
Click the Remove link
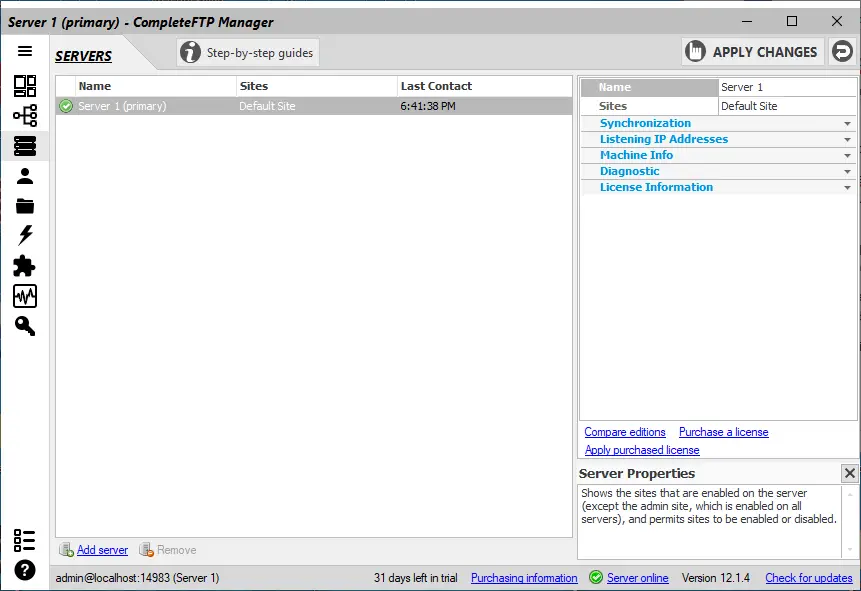176,550
